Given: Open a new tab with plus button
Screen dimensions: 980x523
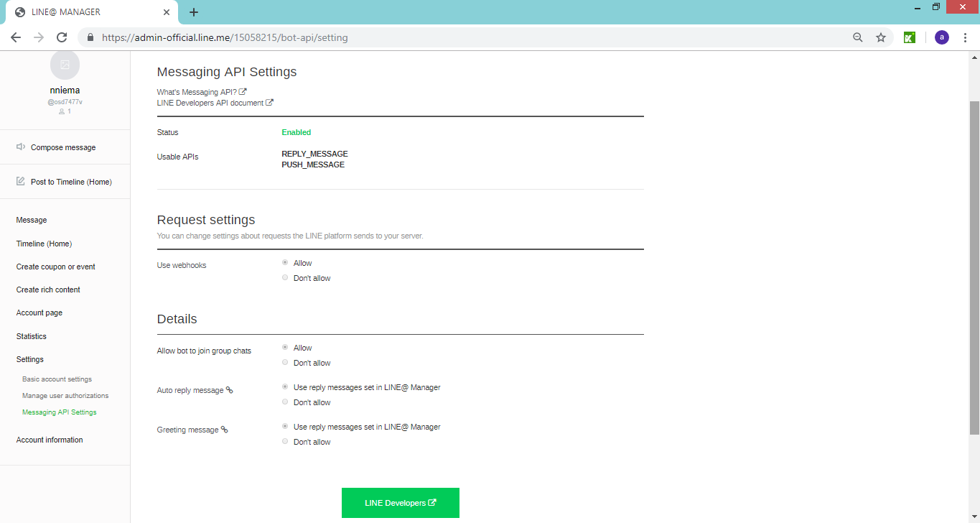Looking at the screenshot, I should point(194,12).
